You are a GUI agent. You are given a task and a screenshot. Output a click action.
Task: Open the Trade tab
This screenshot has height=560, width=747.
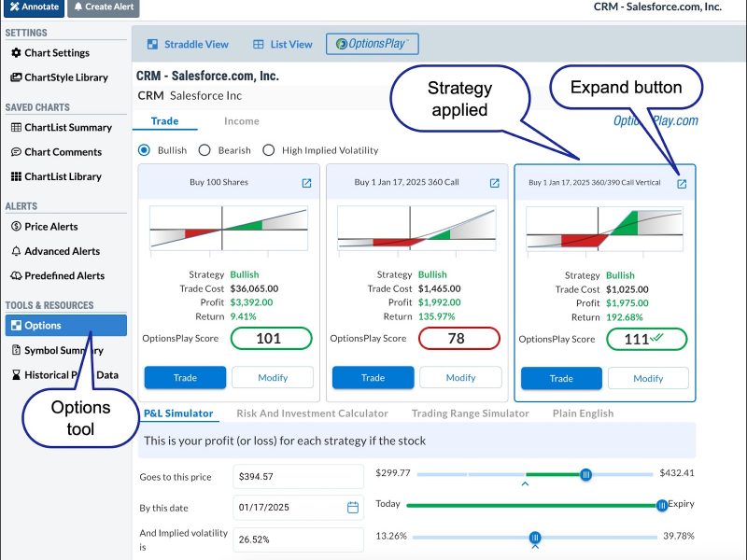coord(165,121)
